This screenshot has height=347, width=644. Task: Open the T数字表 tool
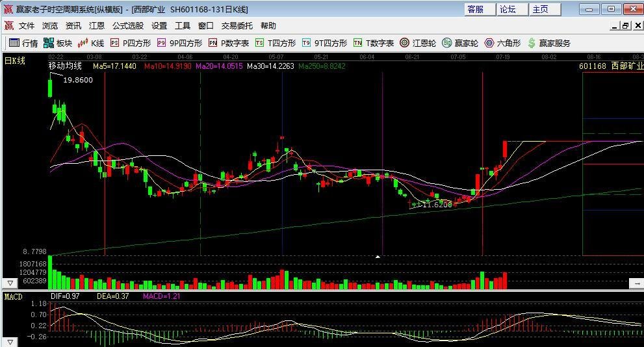(x=374, y=43)
